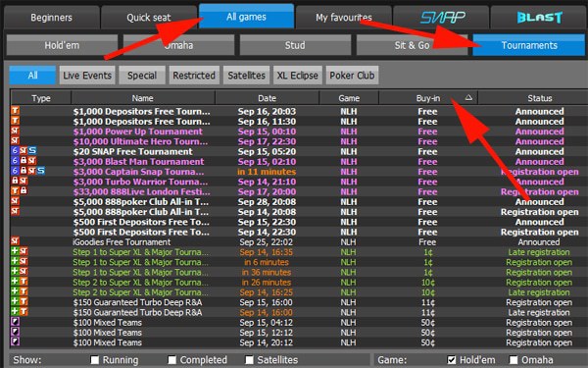The width and height of the screenshot is (588, 368).
Task: Choose the Sit & Go button
Action: pyautogui.click(x=412, y=45)
